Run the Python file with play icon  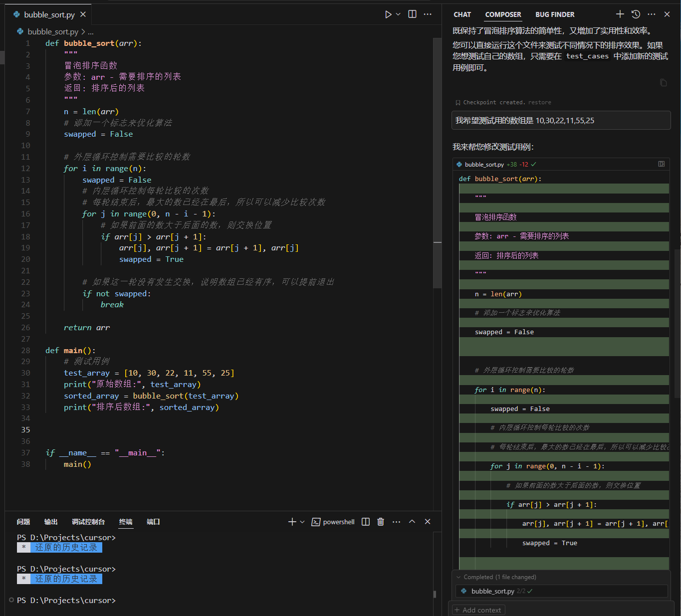388,14
